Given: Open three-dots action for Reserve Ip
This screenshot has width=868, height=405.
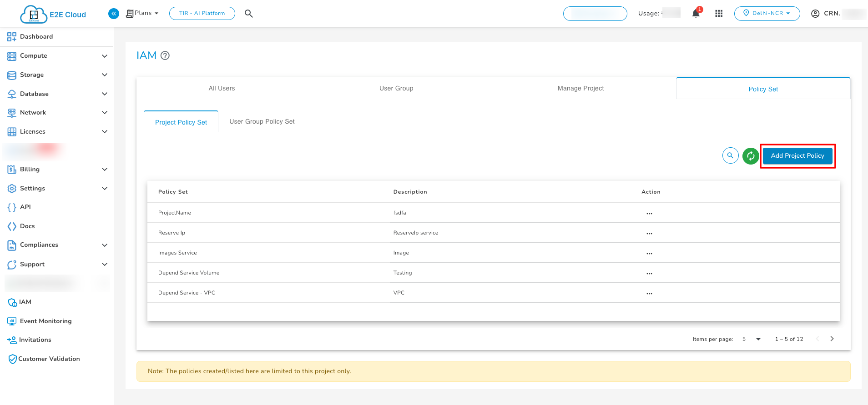Looking at the screenshot, I should coord(649,233).
